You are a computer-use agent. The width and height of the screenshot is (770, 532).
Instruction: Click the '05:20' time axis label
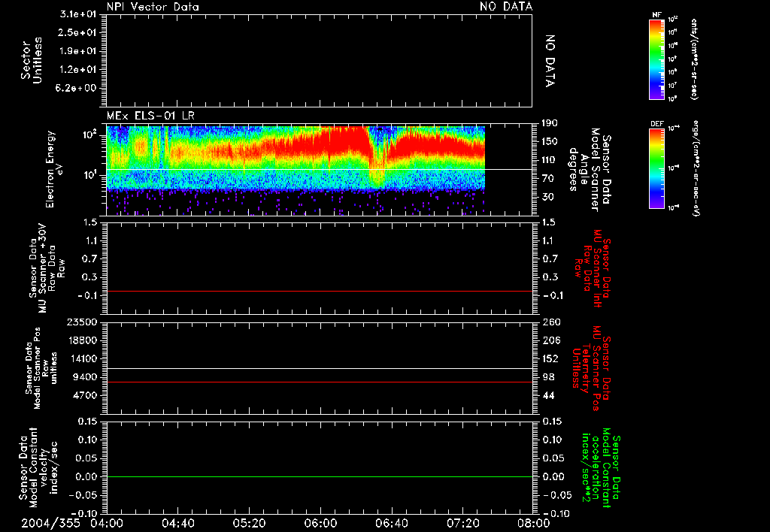point(249,523)
